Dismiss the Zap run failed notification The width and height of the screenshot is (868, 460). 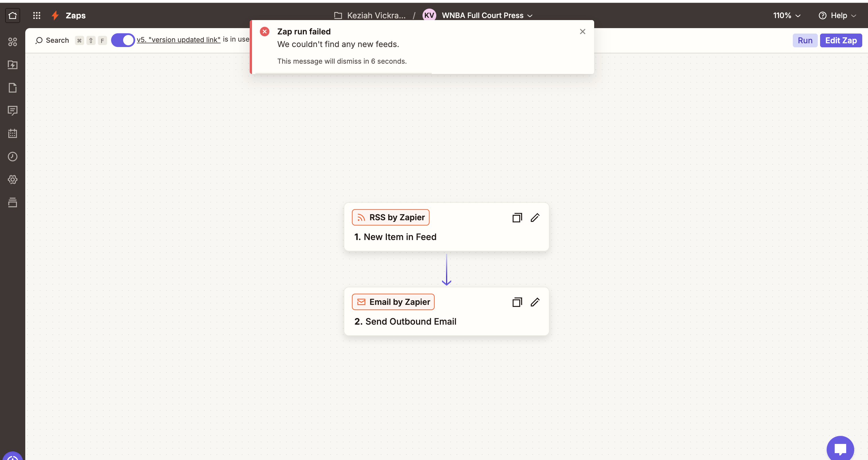583,32
